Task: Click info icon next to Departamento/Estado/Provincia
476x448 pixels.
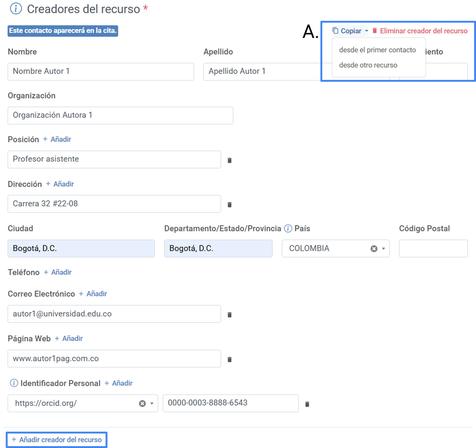Action: [x=288, y=228]
